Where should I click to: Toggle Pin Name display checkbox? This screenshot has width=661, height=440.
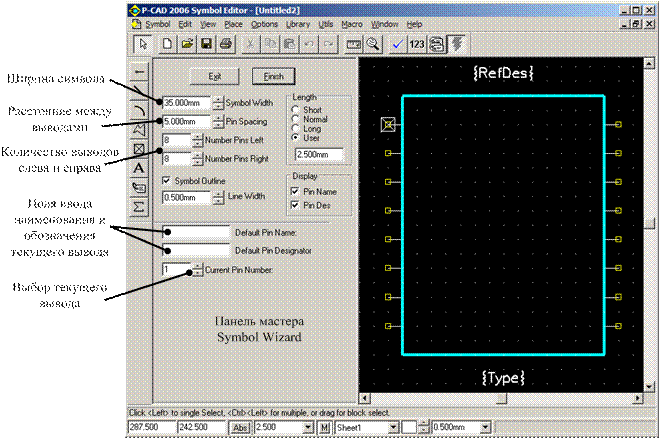point(295,191)
